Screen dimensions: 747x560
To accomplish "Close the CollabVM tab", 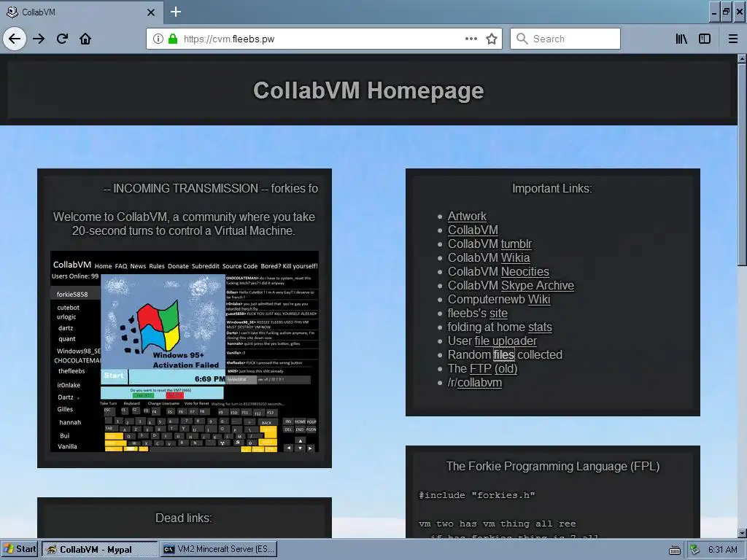I will click(151, 12).
